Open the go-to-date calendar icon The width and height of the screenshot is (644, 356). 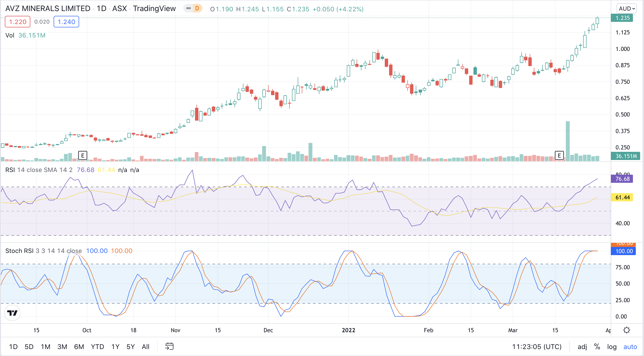(169, 346)
